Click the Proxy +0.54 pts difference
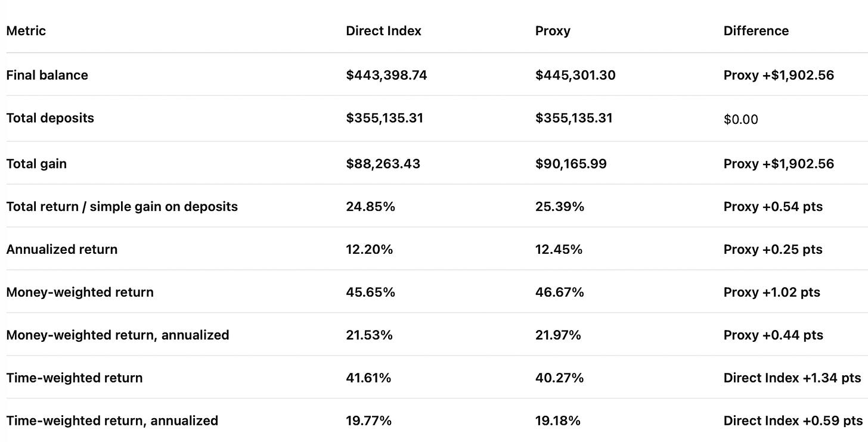Screen dimensions: 868x442 [x=773, y=207]
